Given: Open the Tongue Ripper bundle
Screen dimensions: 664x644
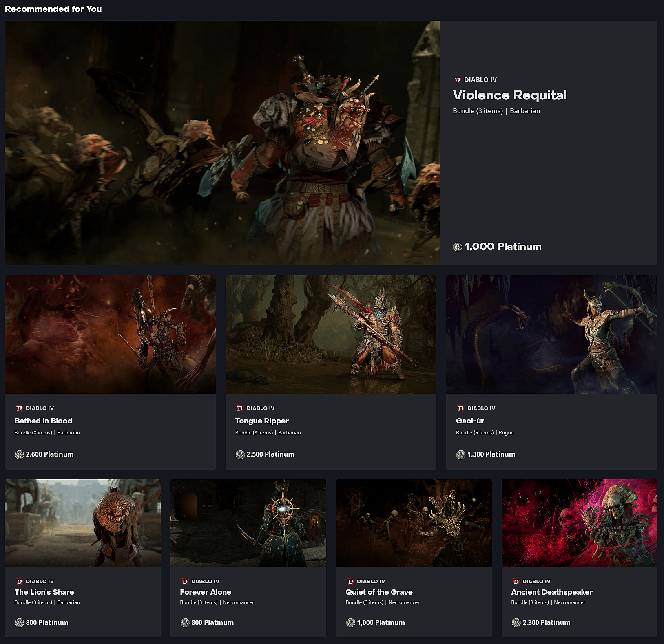Looking at the screenshot, I should 262,421.
